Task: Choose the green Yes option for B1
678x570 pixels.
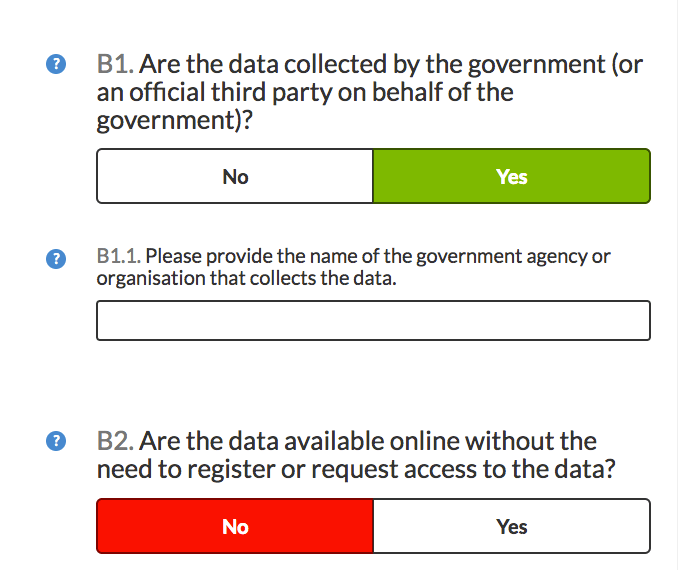Action: 511,177
